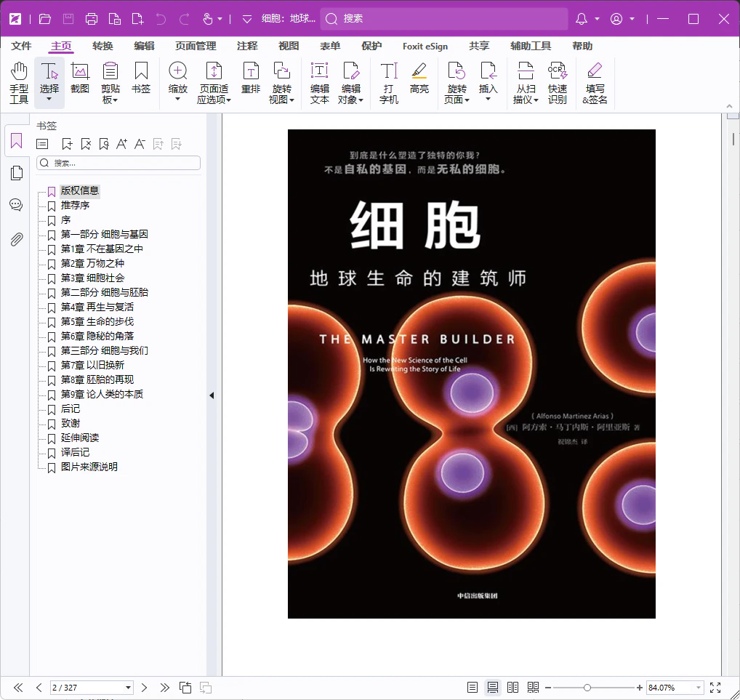740x700 pixels.
Task: Open the 共享 tab
Action: tap(479, 46)
